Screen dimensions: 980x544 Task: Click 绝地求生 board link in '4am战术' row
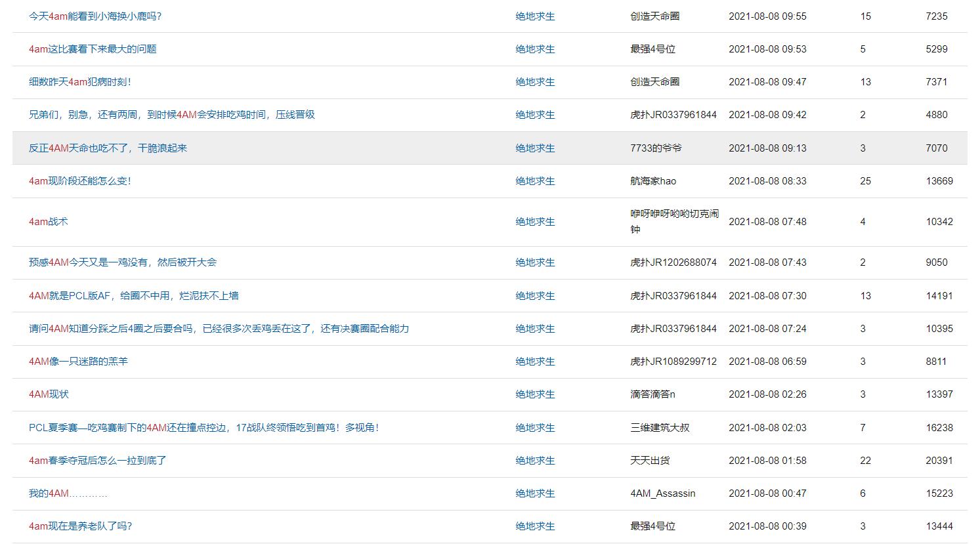[535, 222]
